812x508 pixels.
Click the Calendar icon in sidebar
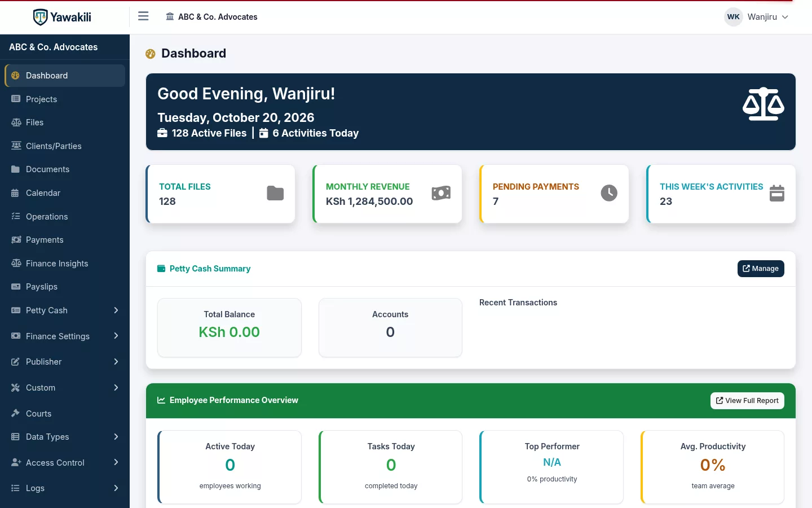15,193
